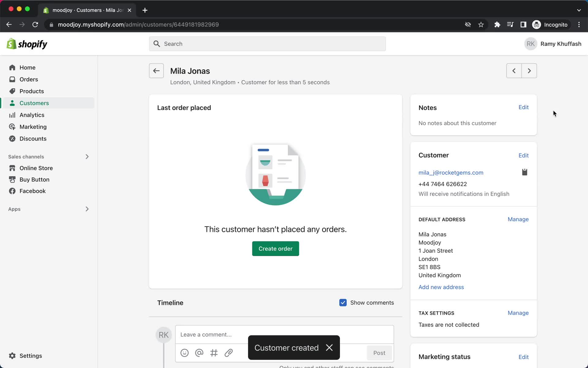Open the Online Store sales channel
Screen dimensions: 588x368
pyautogui.click(x=36, y=167)
